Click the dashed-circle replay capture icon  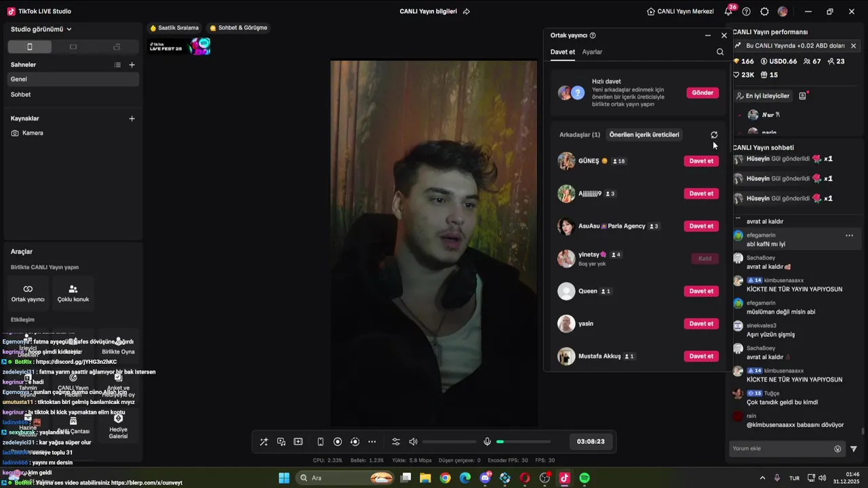(355, 442)
